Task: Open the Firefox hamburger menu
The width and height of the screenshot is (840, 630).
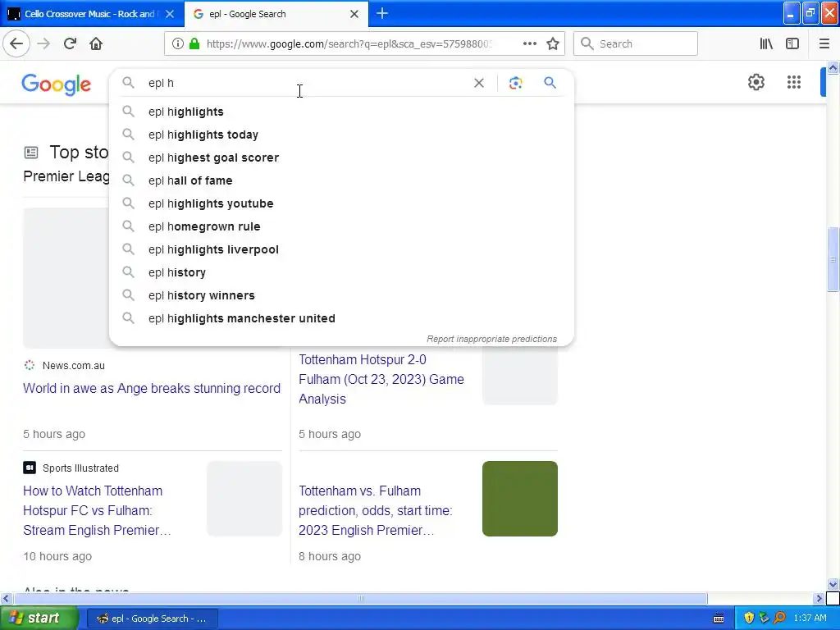Action: coord(824,43)
